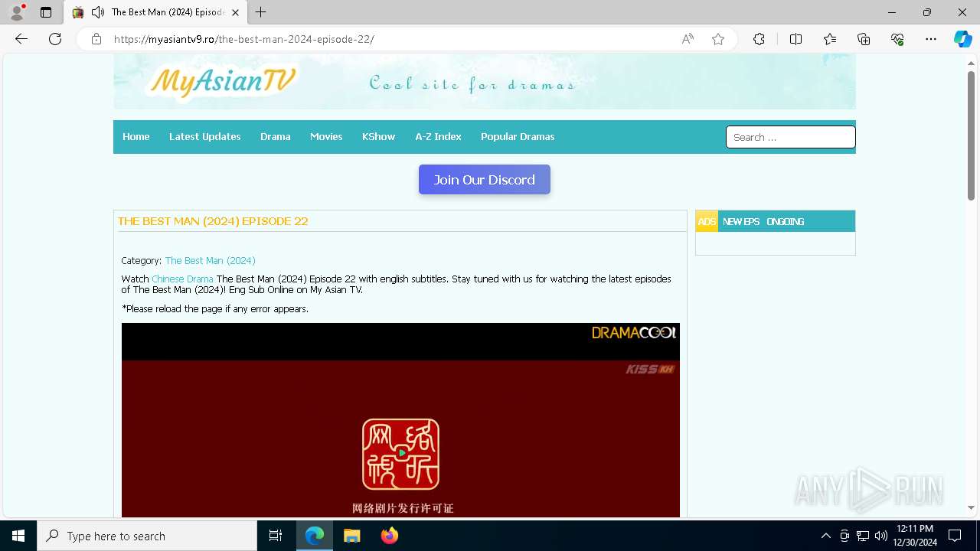Toggle Split screen view
This screenshot has height=551, width=980.
tap(795, 39)
